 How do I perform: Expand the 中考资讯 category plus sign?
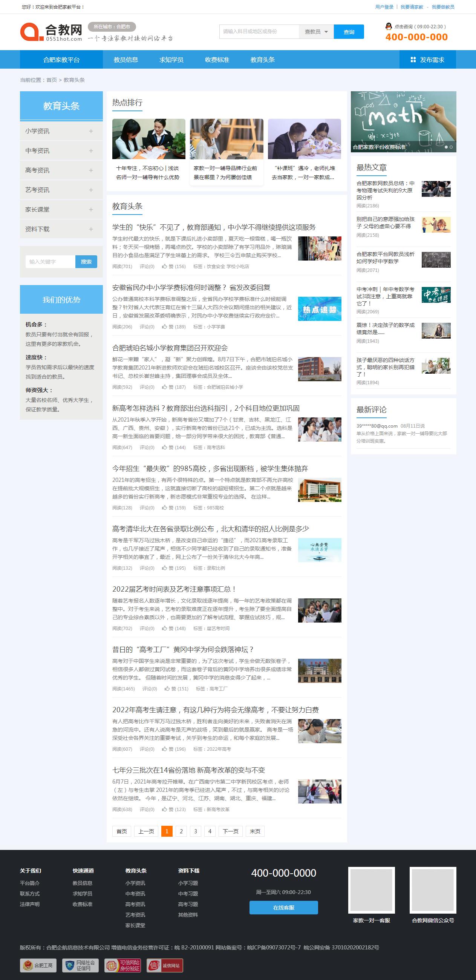91,151
